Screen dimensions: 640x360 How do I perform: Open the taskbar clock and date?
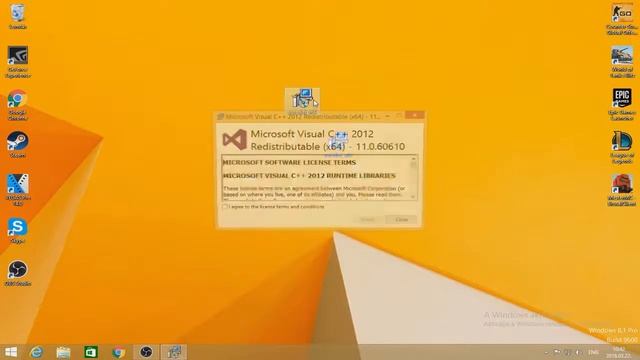619,352
